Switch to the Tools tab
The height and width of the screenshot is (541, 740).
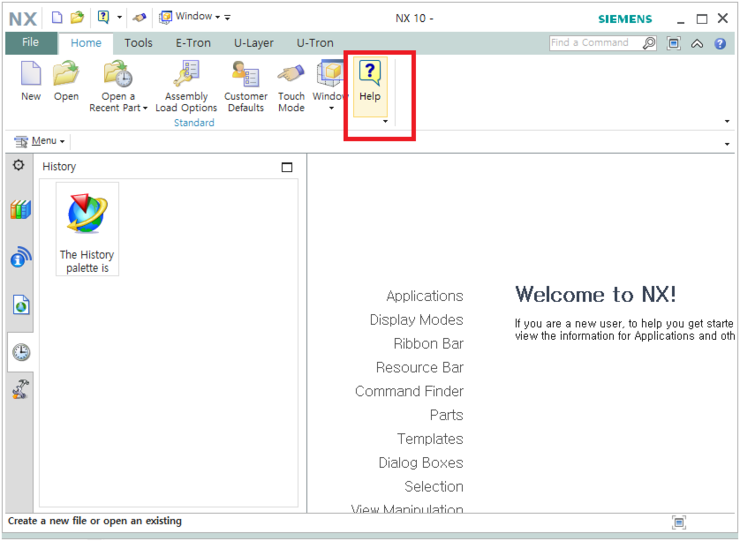click(138, 43)
